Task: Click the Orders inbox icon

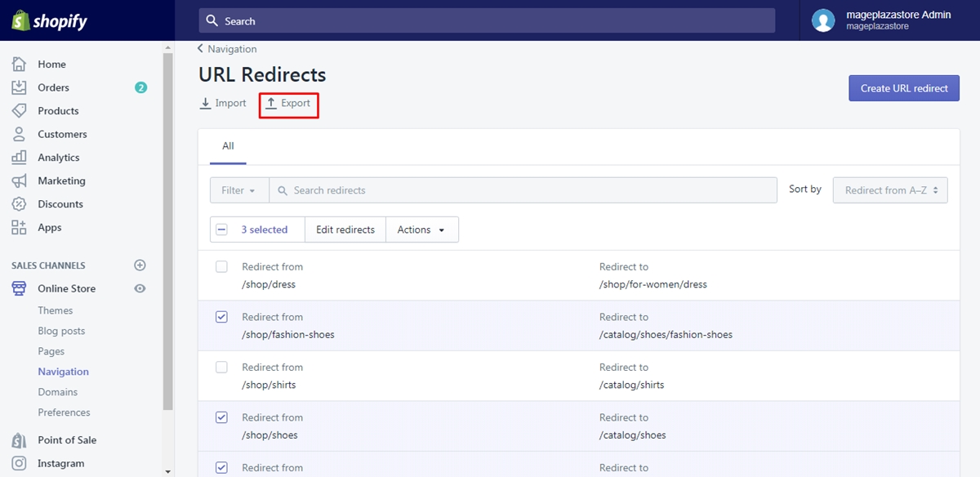Action: pos(19,87)
